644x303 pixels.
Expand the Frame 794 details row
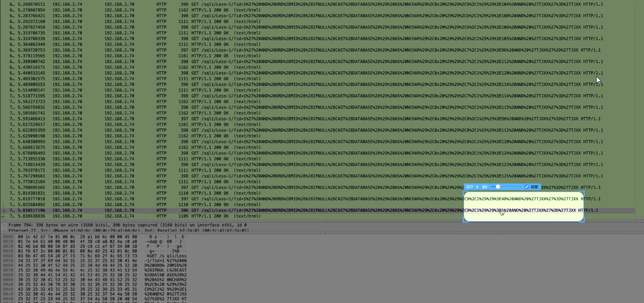[4, 225]
